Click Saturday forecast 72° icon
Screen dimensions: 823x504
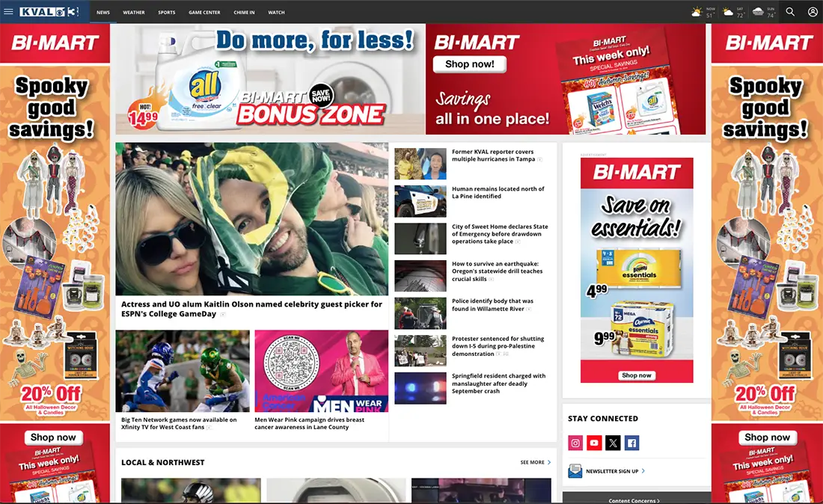coord(728,11)
